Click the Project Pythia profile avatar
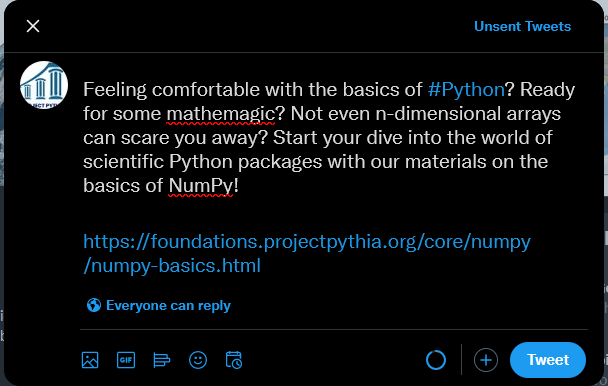Image resolution: width=608 pixels, height=386 pixels. point(44,85)
